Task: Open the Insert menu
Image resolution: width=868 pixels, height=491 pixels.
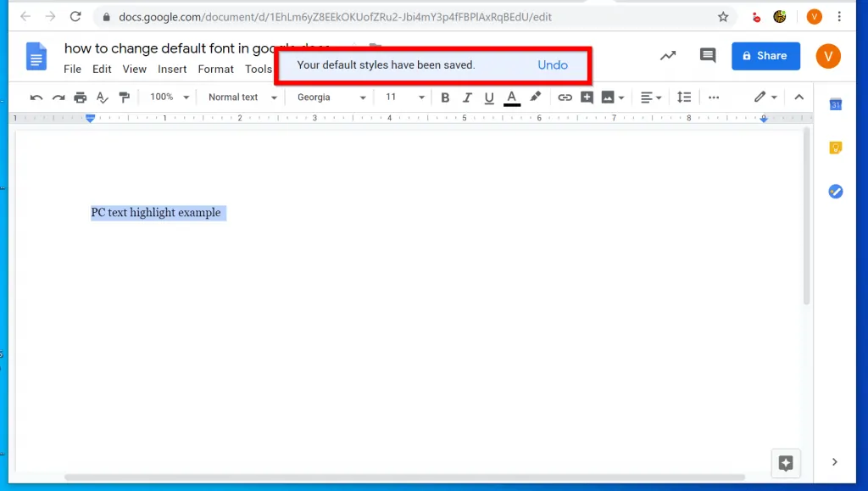Action: tap(172, 69)
